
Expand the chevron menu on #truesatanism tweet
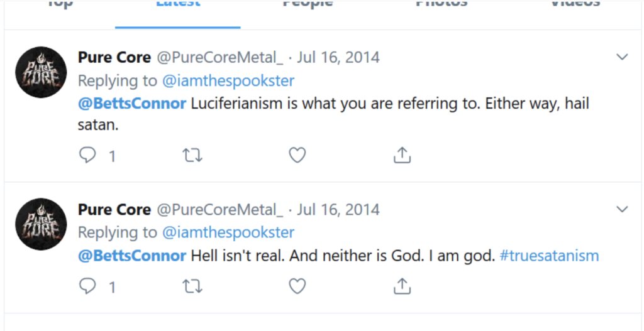click(622, 209)
